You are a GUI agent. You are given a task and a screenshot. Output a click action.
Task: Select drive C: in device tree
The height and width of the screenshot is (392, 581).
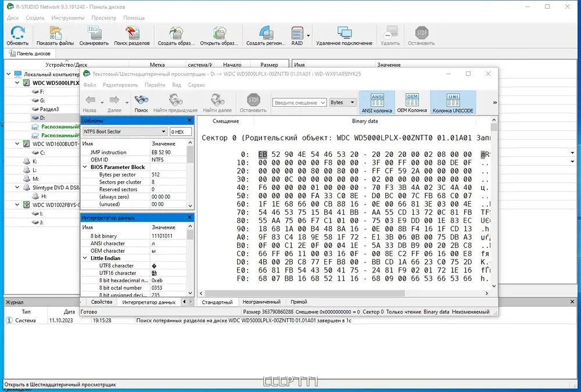click(42, 153)
